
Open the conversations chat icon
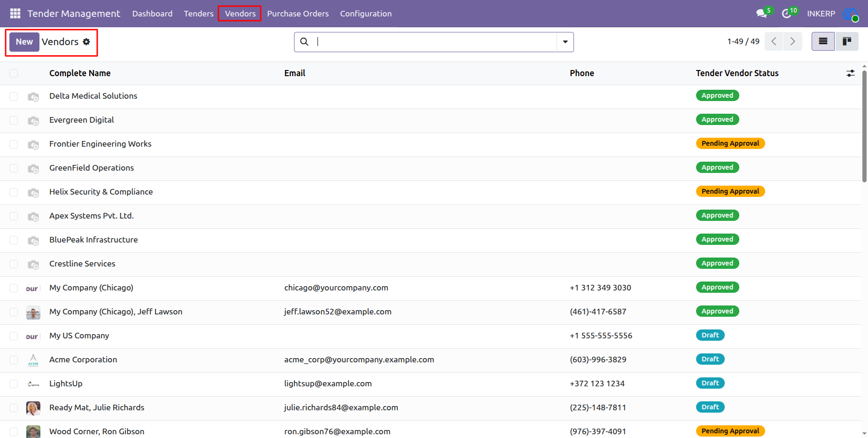pyautogui.click(x=762, y=14)
